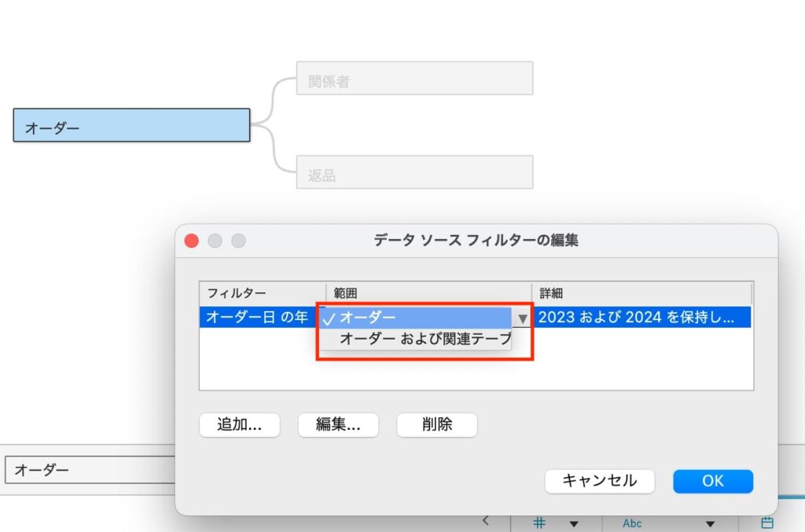
Task: Click the number (#) data type icon
Action: pyautogui.click(x=540, y=523)
